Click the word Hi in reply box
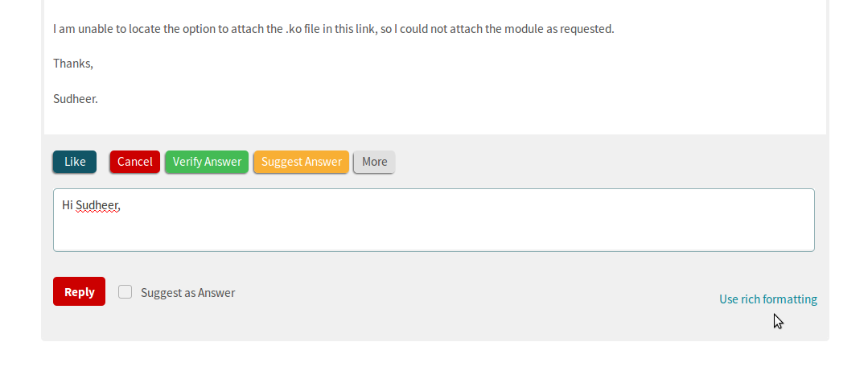The width and height of the screenshot is (868, 371). [68, 205]
